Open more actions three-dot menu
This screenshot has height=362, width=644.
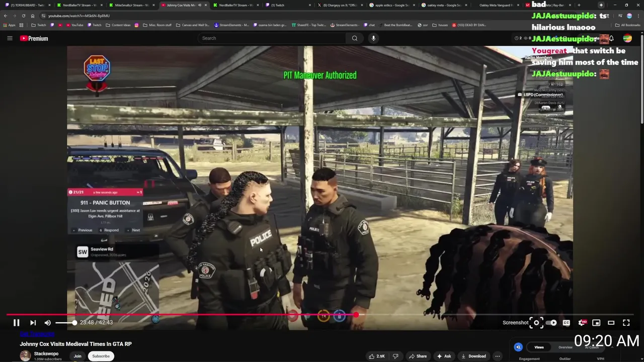[498, 356]
